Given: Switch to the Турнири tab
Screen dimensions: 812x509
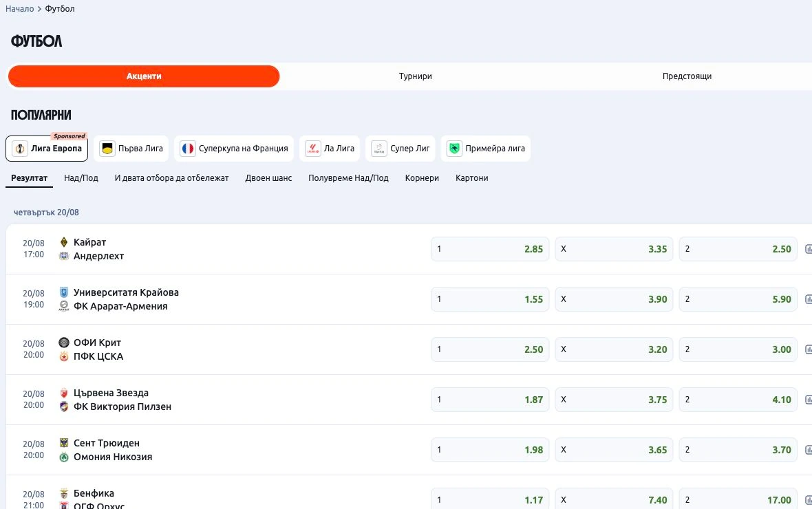Looking at the screenshot, I should [x=416, y=76].
